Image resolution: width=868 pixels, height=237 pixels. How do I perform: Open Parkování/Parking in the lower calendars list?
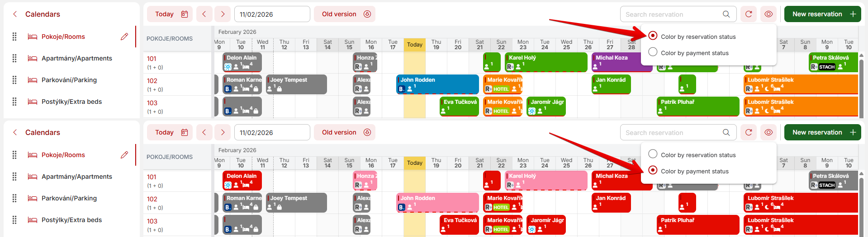pos(69,198)
